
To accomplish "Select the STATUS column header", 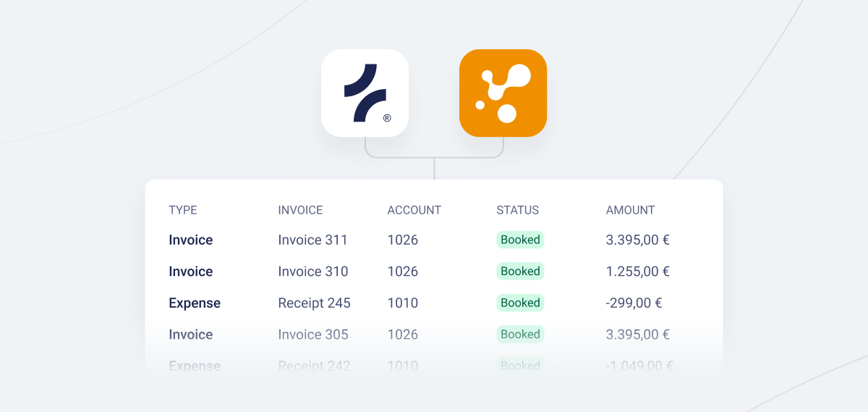I will coord(517,210).
